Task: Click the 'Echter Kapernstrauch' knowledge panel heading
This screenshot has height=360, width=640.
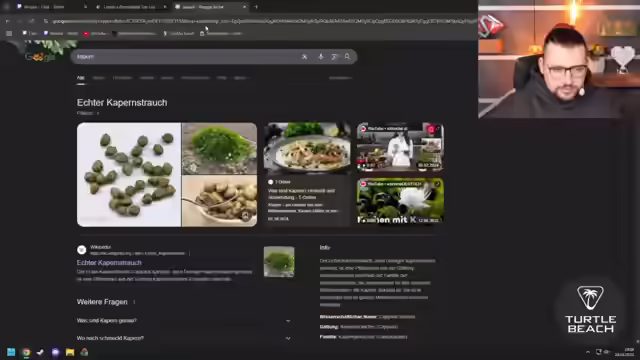Action: pyautogui.click(x=122, y=102)
